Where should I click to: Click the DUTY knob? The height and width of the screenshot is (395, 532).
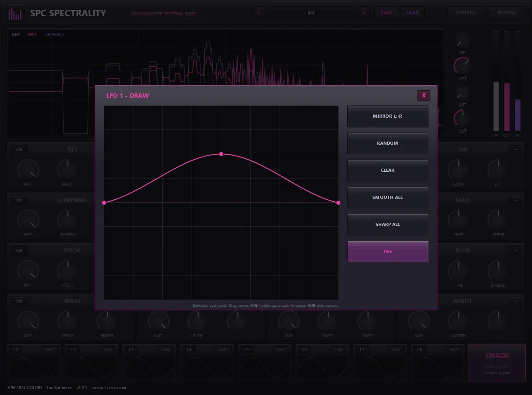point(368,322)
